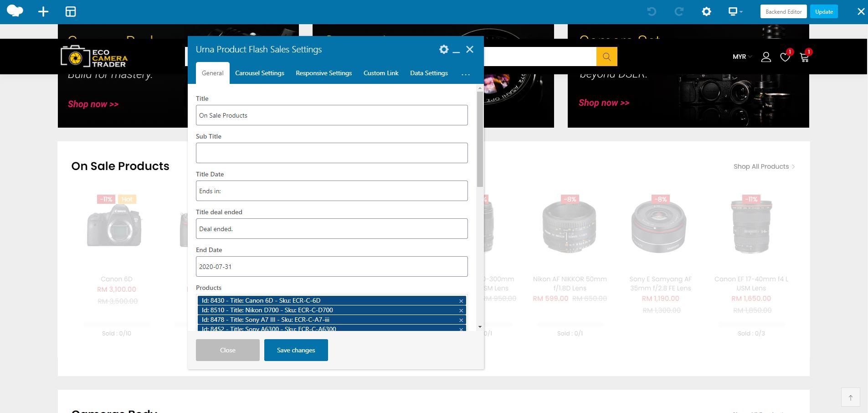Open the responsive preview device dropdown
This screenshot has width=868, height=413.
pos(735,12)
